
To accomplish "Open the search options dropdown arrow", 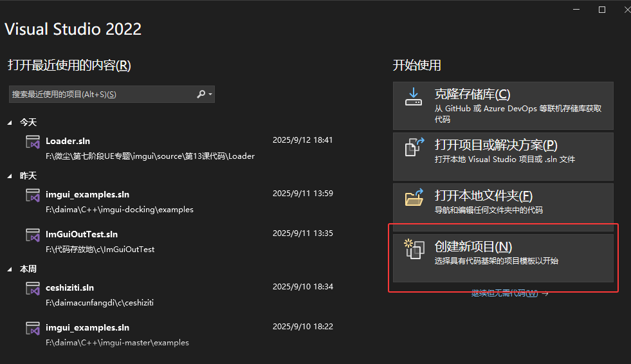I will click(210, 95).
